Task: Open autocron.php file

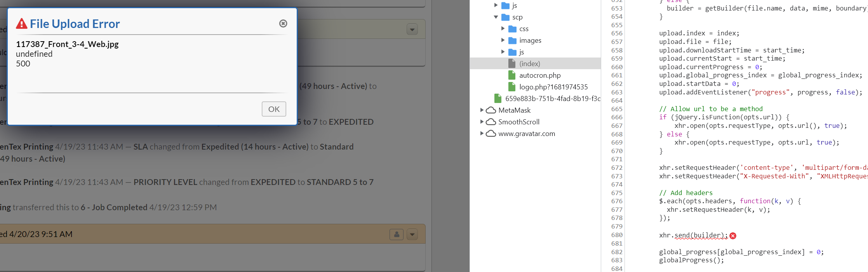Action: tap(539, 75)
